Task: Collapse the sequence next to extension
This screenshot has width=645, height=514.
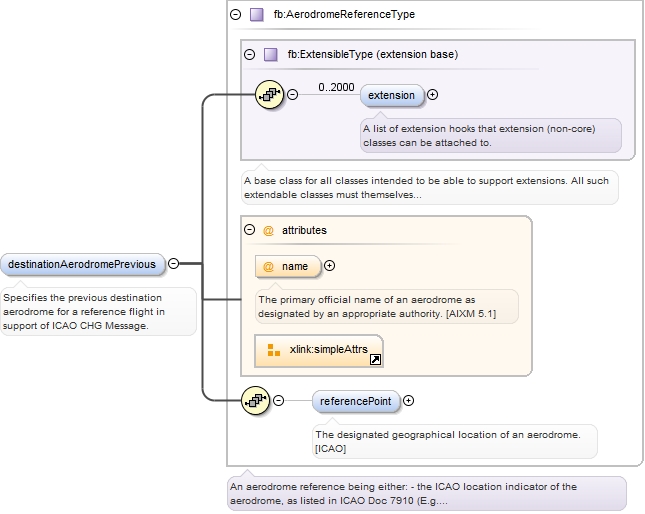Action: click(x=292, y=95)
